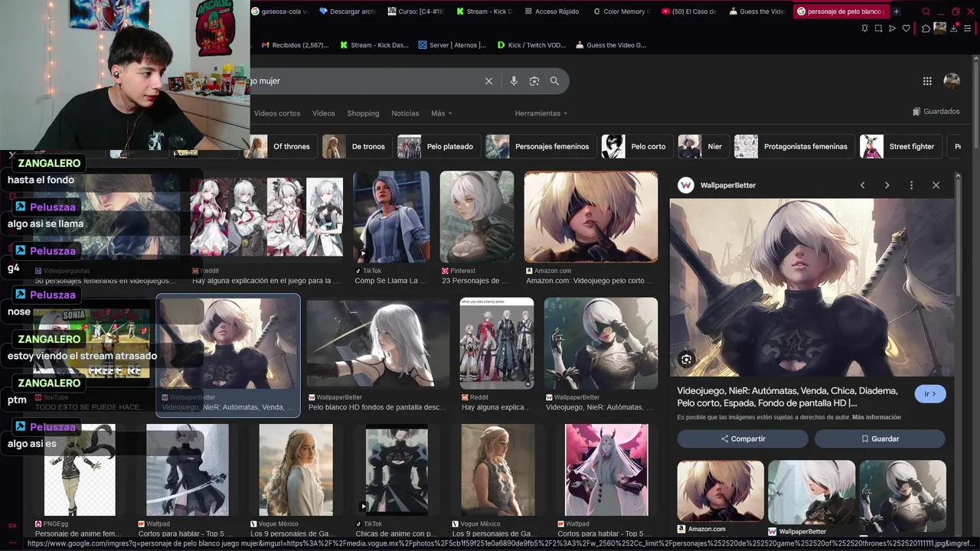Select the Of thrones filter chip
The image size is (980, 551).
click(x=282, y=146)
